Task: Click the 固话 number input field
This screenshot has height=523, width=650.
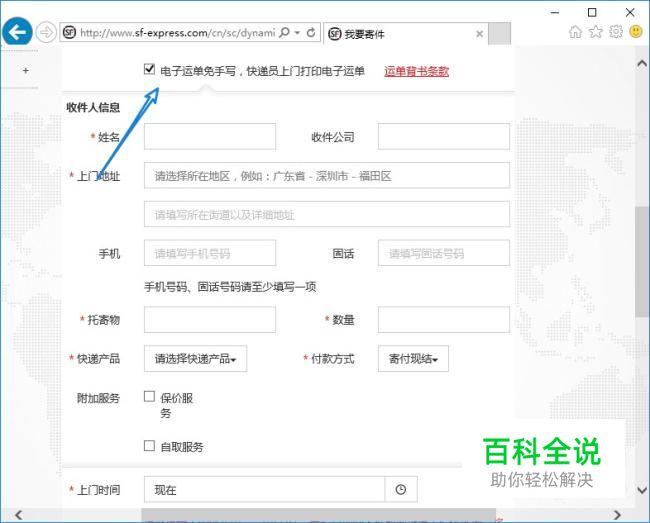Action: coord(444,253)
